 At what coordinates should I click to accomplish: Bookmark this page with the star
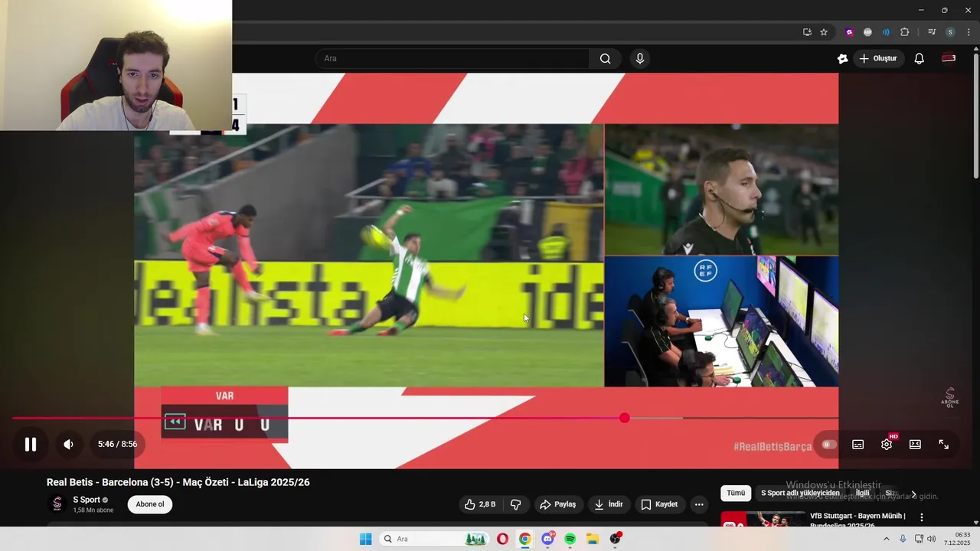click(x=824, y=32)
